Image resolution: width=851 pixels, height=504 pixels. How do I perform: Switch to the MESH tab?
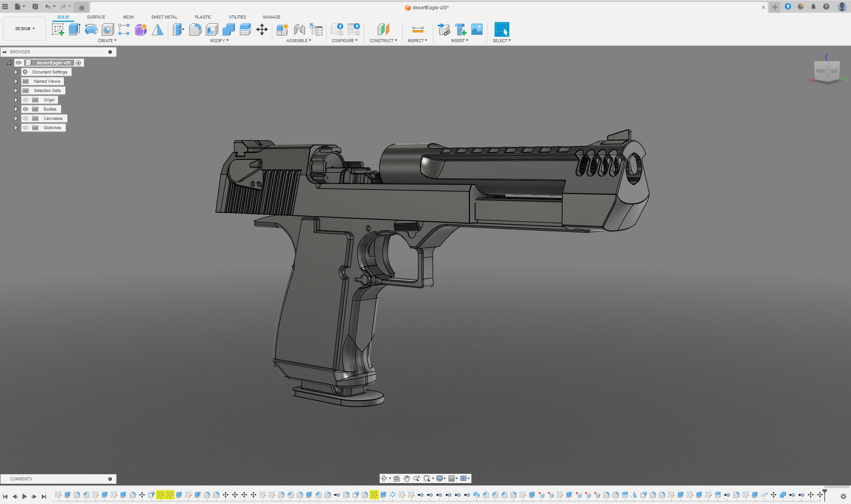coord(128,17)
